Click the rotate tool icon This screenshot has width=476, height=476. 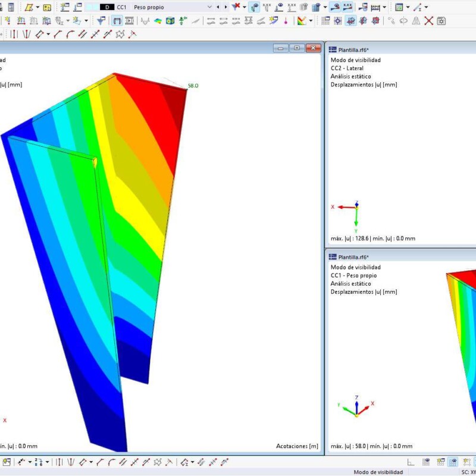pyautogui.click(x=403, y=21)
